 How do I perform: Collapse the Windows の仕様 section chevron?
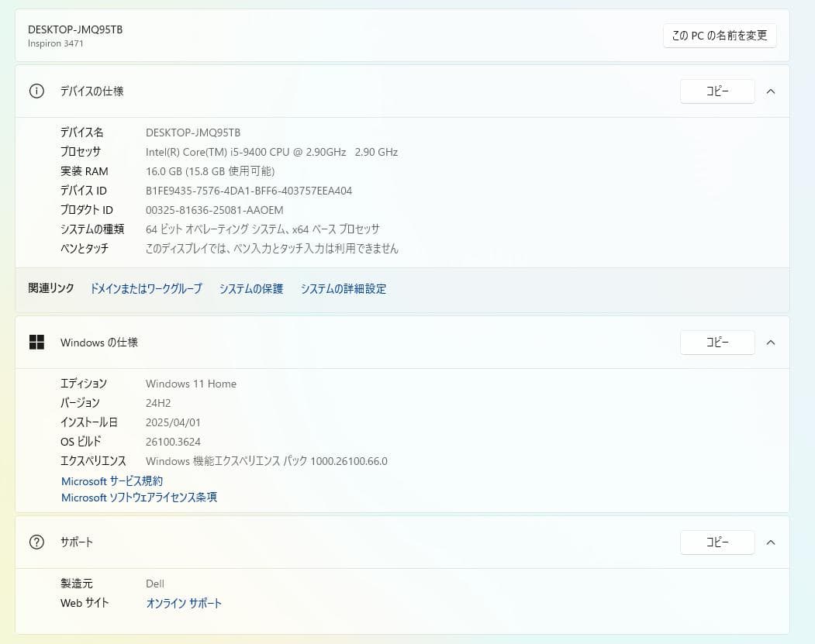(770, 342)
